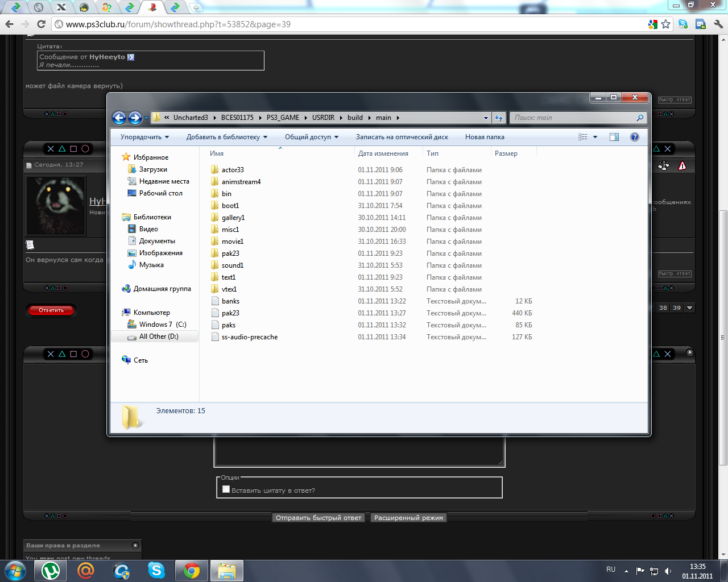Refresh the Explorer folder view
The image size is (728, 582).
pos(499,118)
